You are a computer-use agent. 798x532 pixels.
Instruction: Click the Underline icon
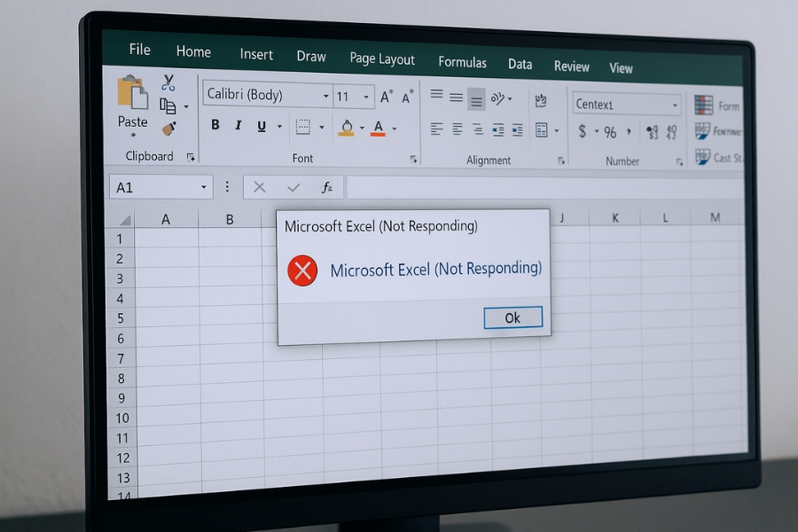coord(259,125)
